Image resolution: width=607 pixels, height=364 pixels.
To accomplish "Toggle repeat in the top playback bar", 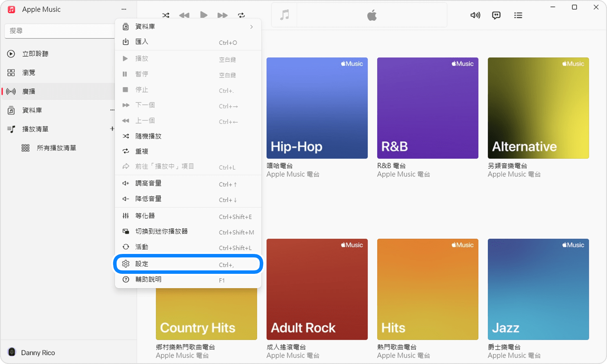I will click(x=241, y=15).
